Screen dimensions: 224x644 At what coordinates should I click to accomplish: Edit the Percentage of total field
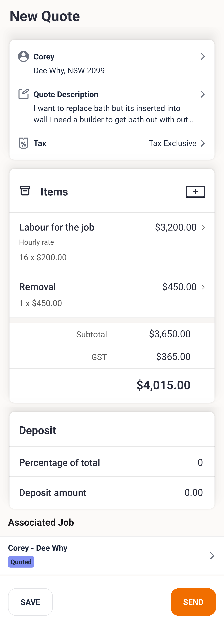coord(200,463)
